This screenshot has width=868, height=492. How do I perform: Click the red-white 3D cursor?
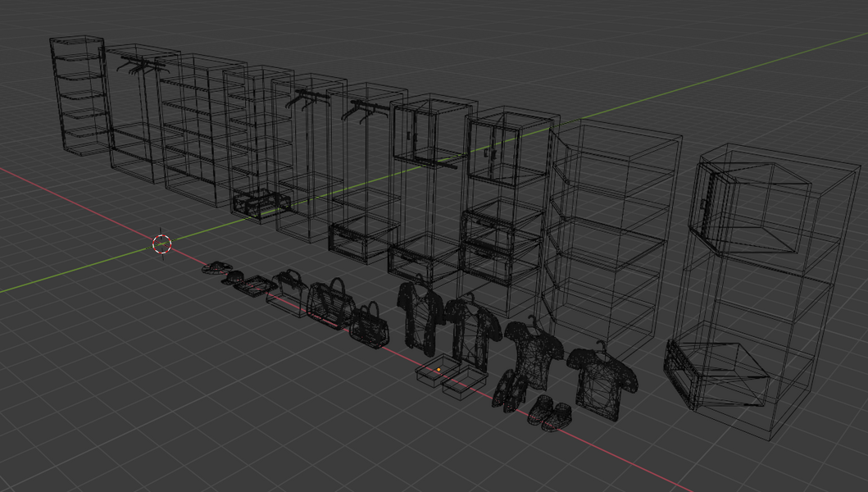[161, 244]
